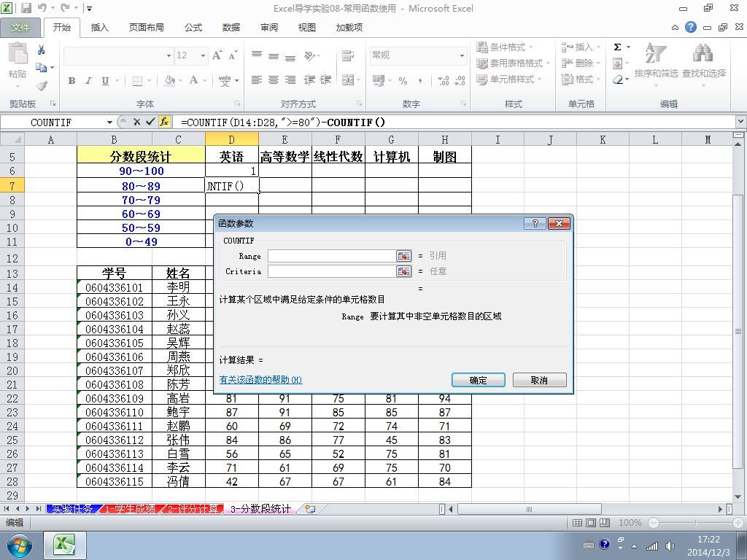Click the fill color paint bucket icon
Image resolution: width=747 pixels, height=560 pixels.
coord(169,80)
